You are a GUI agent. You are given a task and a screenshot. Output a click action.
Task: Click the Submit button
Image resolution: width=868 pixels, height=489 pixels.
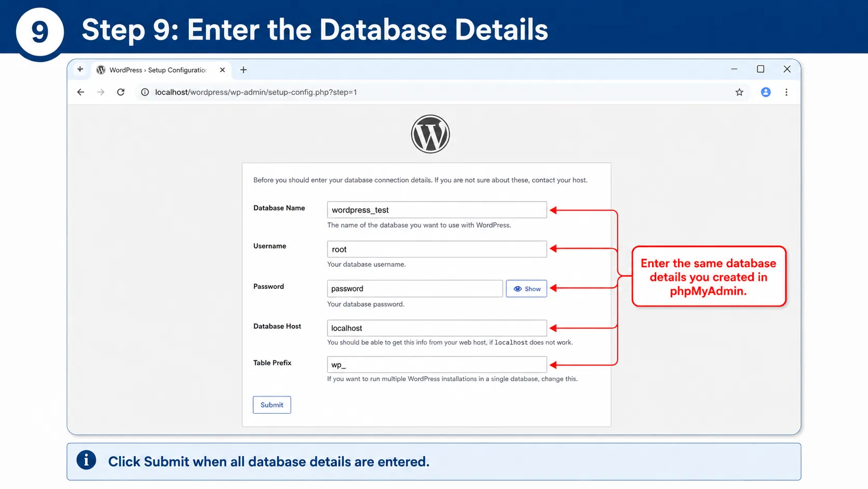272,405
